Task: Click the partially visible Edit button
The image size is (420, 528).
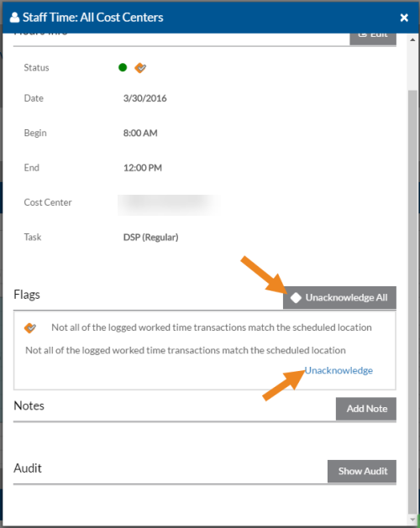Action: point(373,39)
